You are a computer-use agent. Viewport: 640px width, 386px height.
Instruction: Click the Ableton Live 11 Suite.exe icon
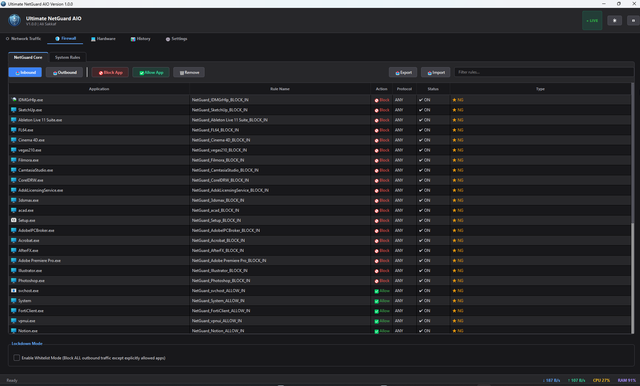pos(13,120)
